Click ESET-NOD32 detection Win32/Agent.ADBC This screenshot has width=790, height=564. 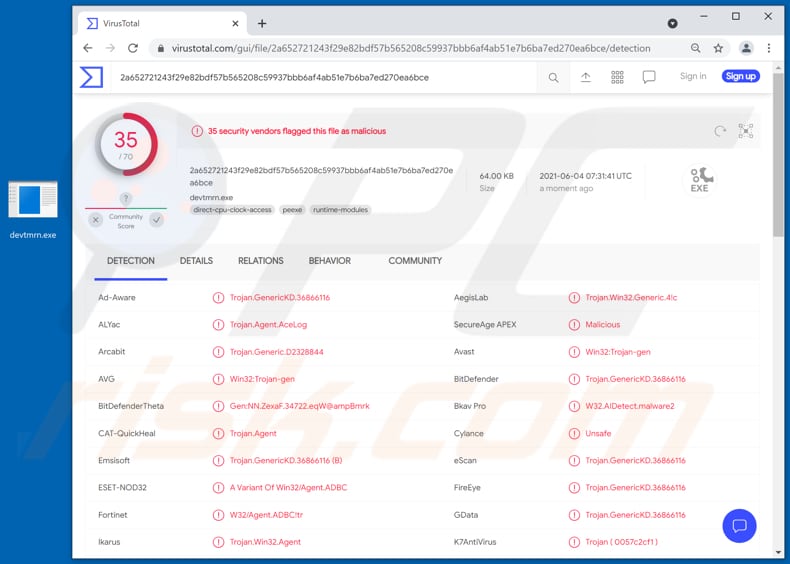click(288, 488)
